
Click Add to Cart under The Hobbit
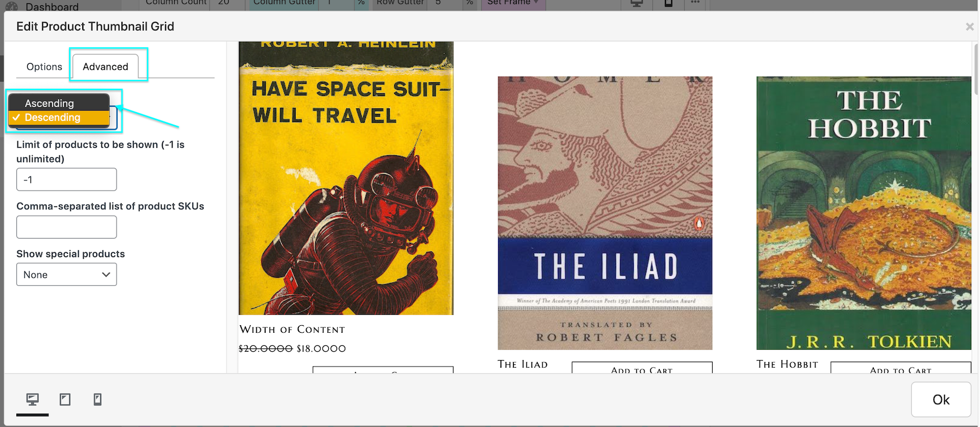[x=900, y=369]
